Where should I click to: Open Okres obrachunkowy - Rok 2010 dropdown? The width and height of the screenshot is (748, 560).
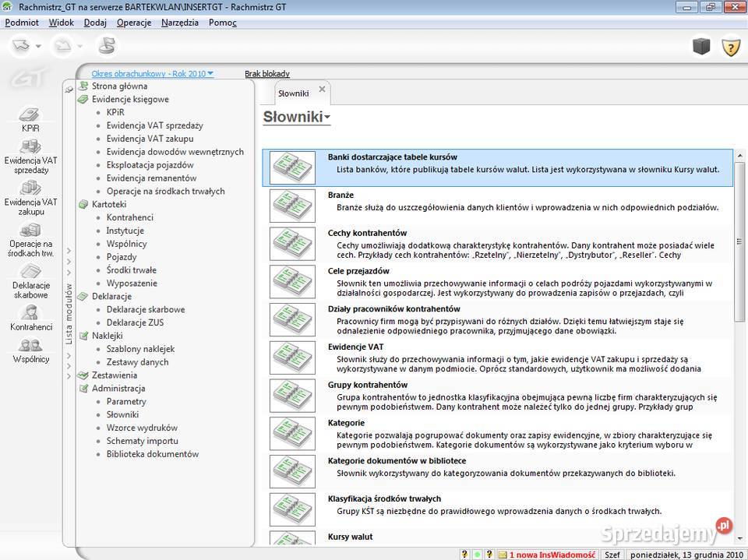[153, 73]
